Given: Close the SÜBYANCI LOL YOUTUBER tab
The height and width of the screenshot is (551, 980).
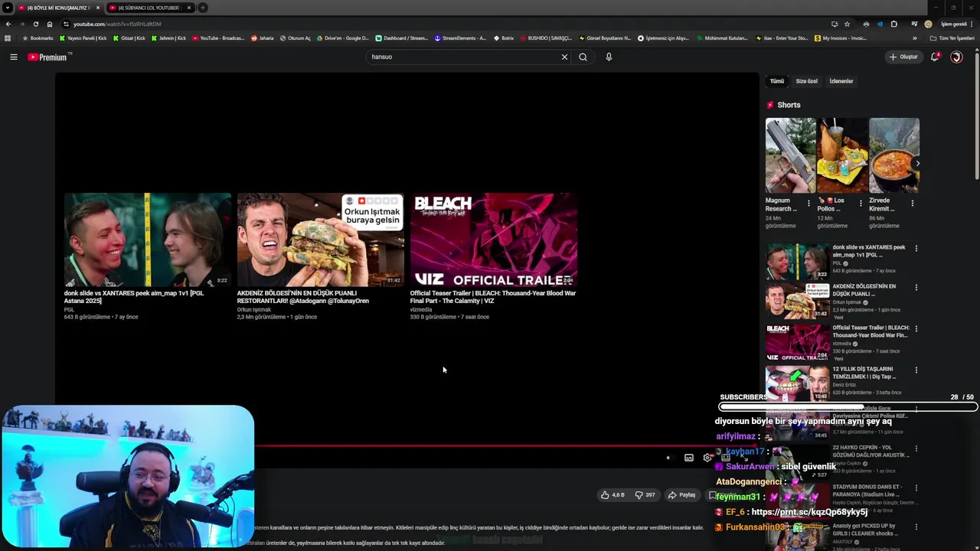Looking at the screenshot, I should pos(188,8).
